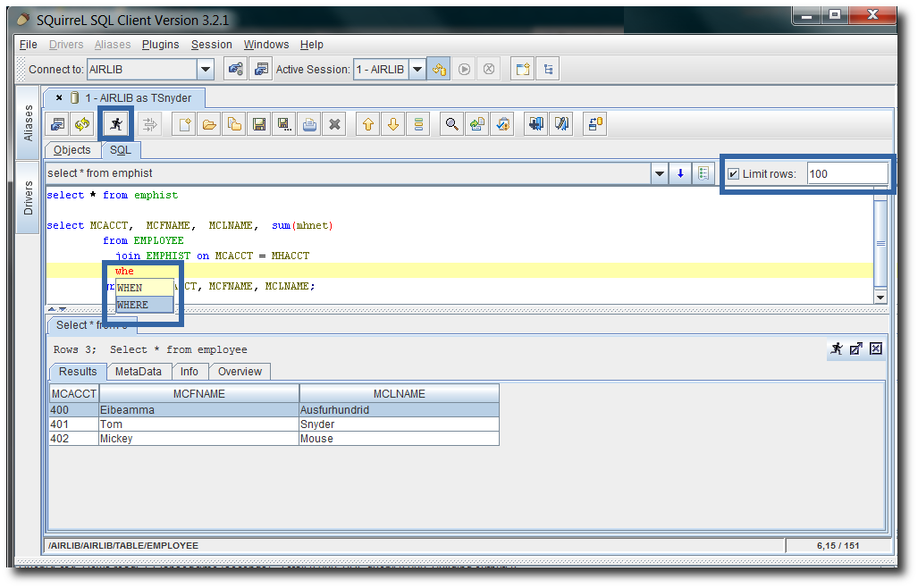
Task: Click the Limit rows field showing 100
Action: (x=847, y=173)
